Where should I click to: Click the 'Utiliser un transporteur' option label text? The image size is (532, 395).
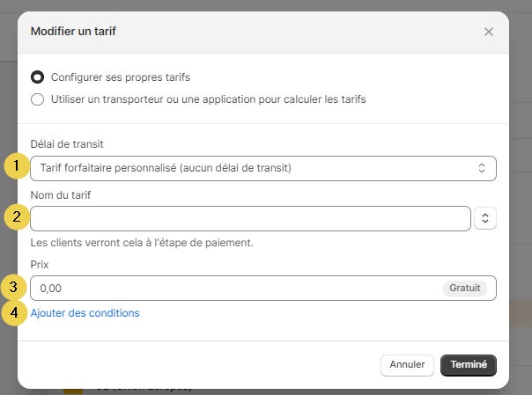tap(208, 99)
